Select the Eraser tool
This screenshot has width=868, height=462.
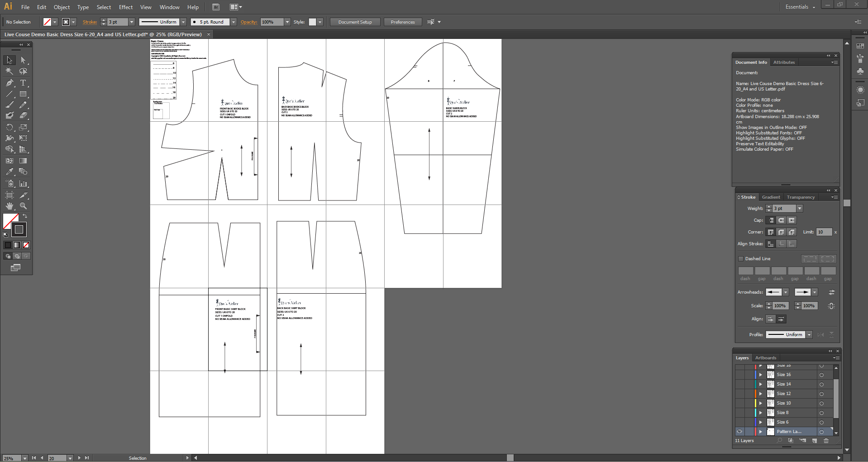click(x=23, y=115)
